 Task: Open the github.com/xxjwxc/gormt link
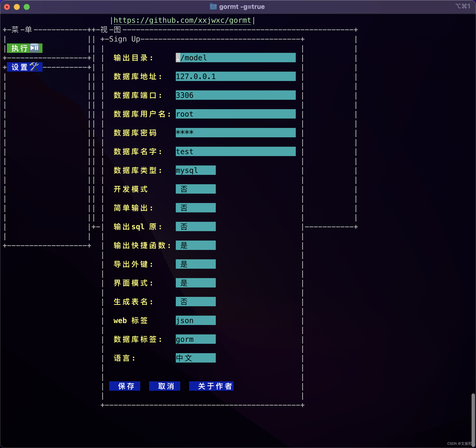182,20
